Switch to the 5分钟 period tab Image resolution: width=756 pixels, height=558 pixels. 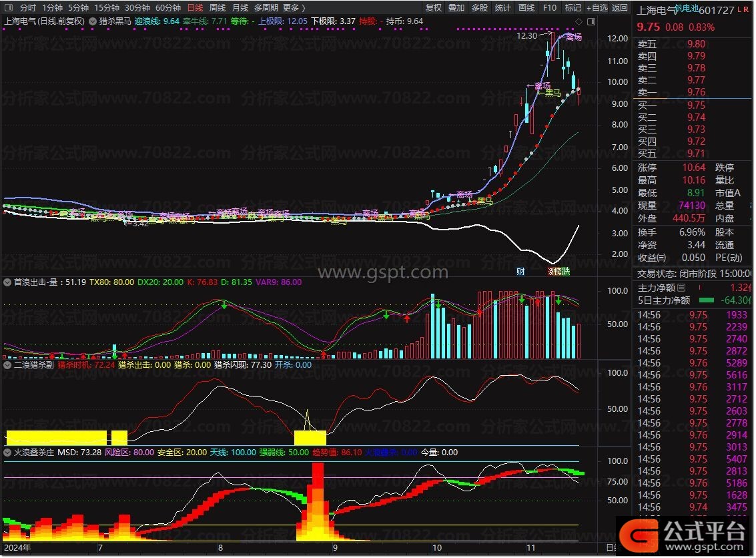(78, 8)
